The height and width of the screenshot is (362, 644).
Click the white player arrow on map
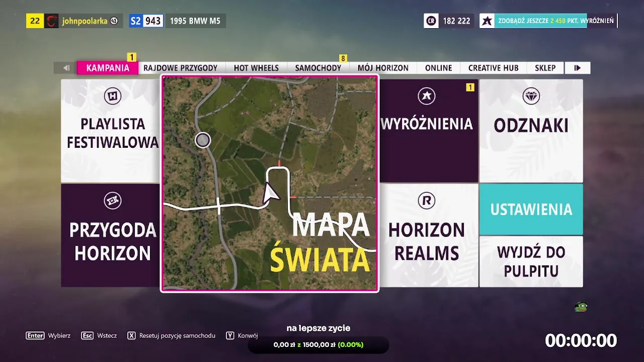pos(271,193)
